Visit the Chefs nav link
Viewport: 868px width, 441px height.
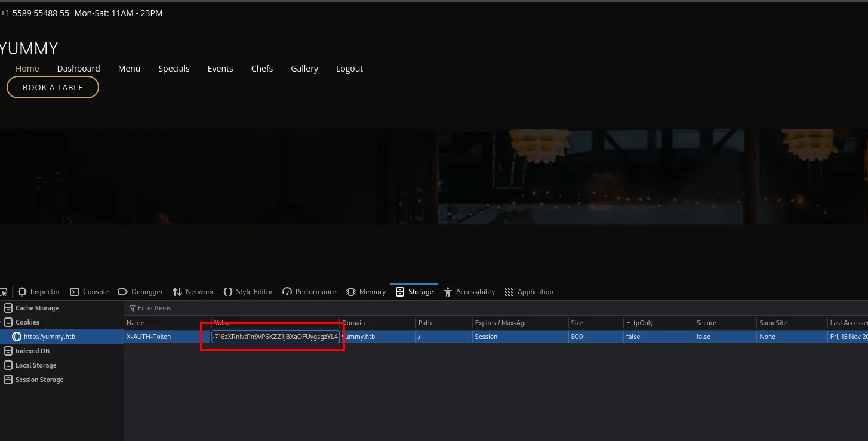point(262,69)
